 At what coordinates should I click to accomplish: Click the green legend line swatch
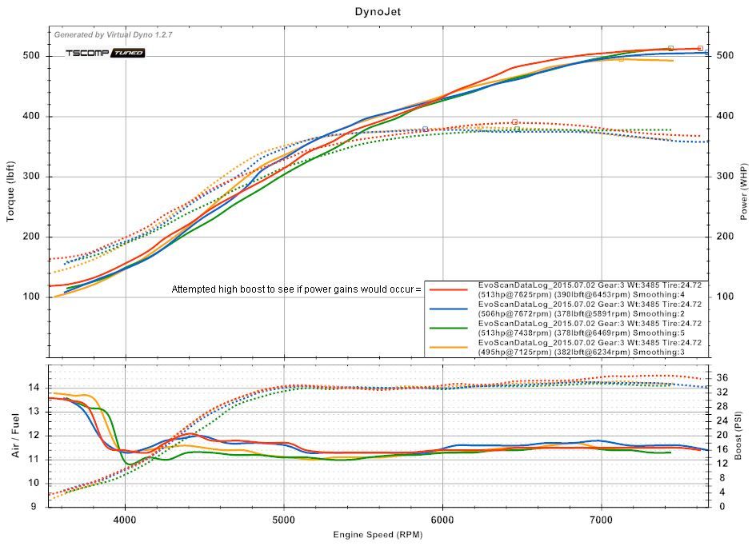click(449, 327)
